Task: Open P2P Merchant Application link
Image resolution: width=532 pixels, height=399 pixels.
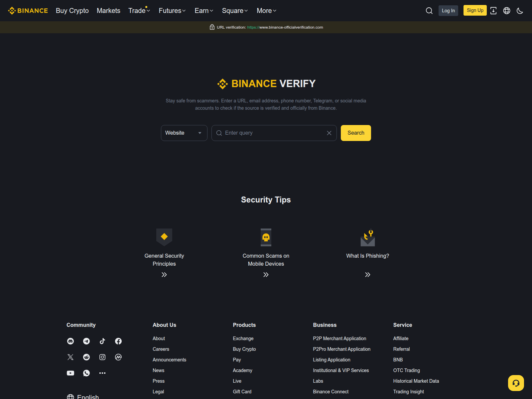Action: [x=339, y=338]
